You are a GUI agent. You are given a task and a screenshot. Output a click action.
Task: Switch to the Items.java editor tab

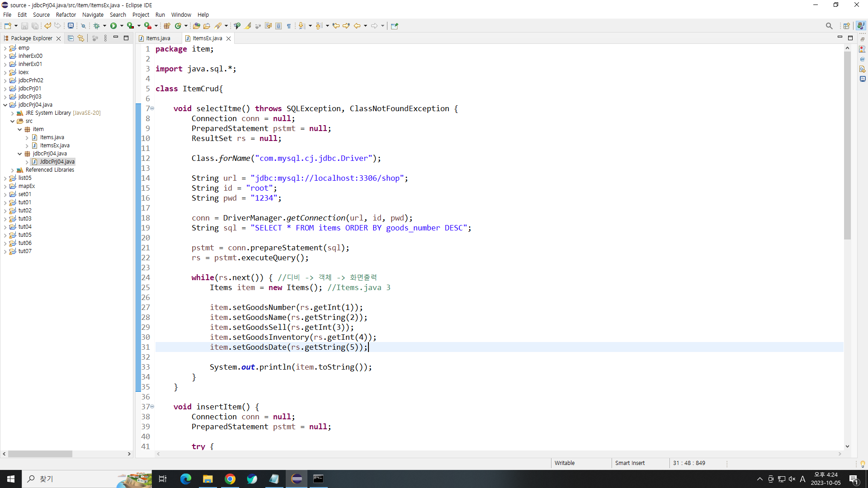click(158, 38)
